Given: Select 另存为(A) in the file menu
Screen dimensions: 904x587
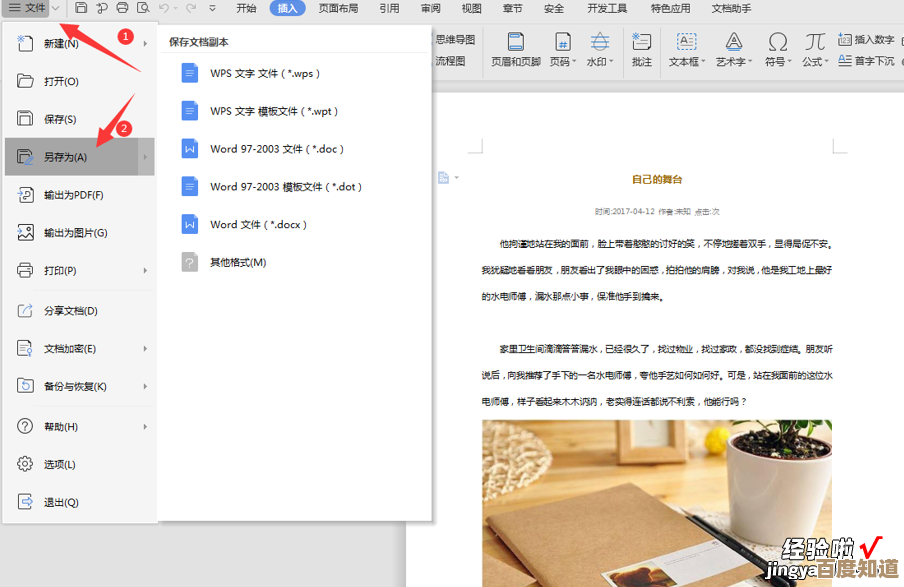Looking at the screenshot, I should (x=65, y=157).
